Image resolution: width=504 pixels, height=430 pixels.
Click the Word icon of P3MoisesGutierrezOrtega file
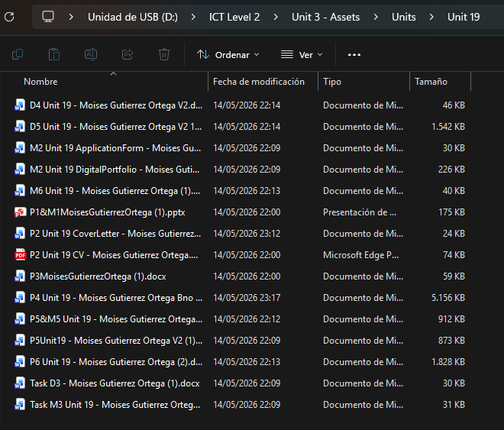coord(20,276)
